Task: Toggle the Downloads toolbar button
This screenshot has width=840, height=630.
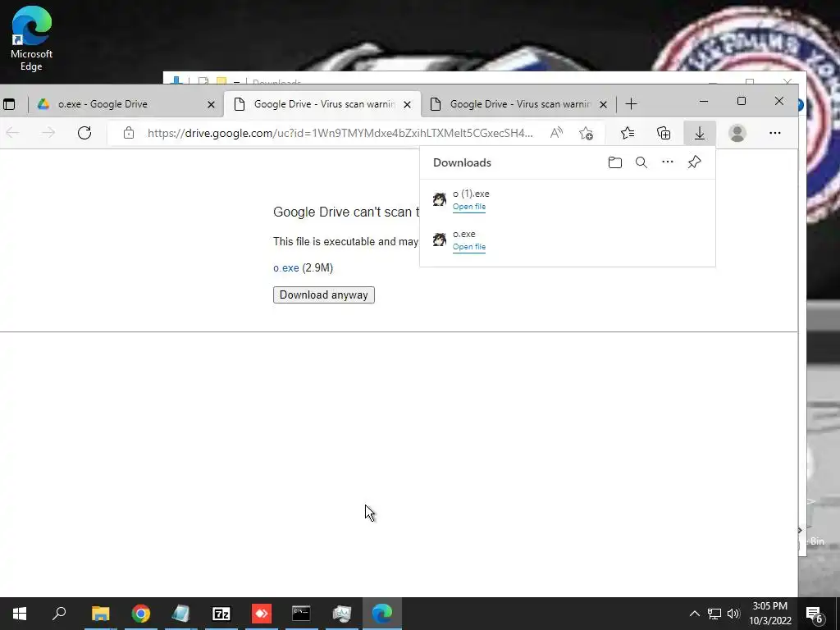Action: 700,133
